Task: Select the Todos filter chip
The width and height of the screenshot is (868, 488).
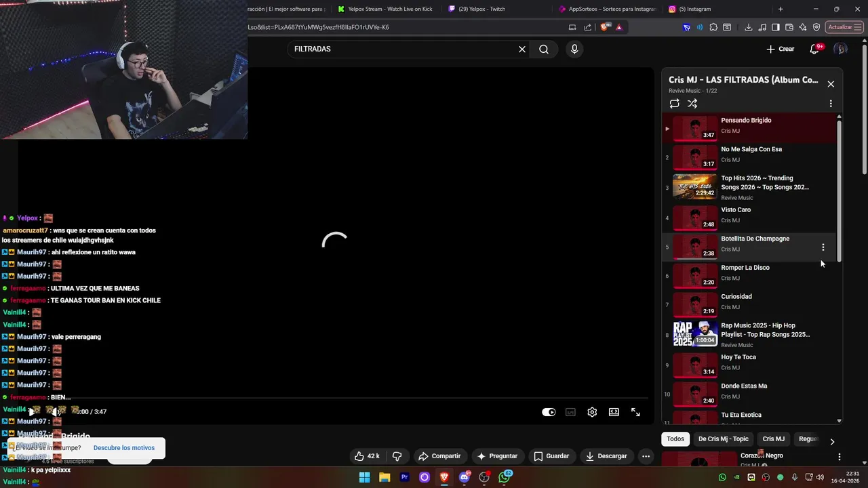Action: [x=675, y=439]
